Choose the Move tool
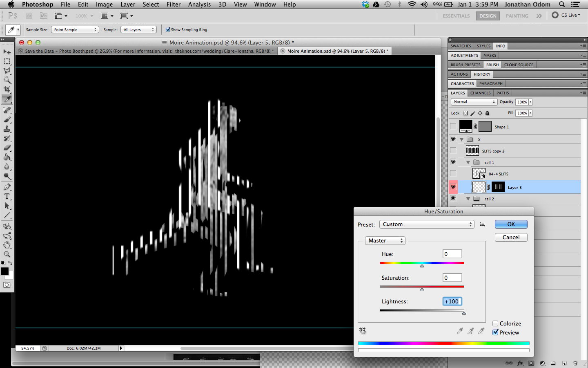This screenshot has width=588, height=368. [7, 52]
